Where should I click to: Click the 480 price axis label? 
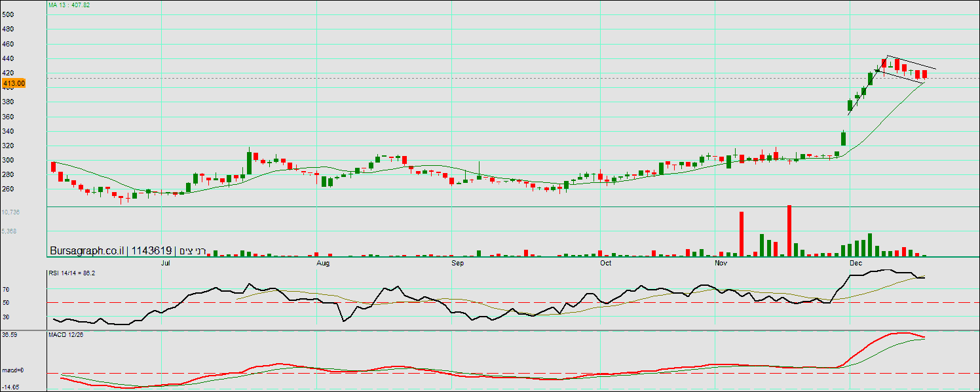[8, 29]
